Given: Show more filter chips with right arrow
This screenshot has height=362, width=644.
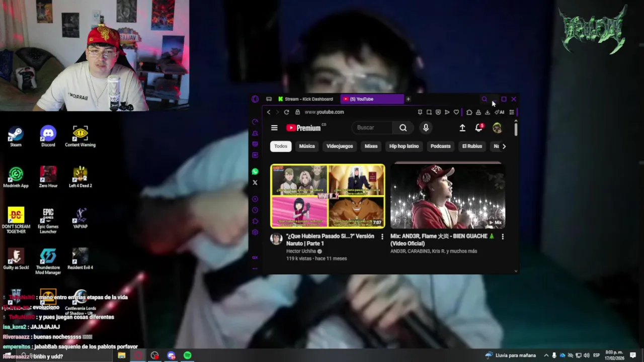Looking at the screenshot, I should click(x=504, y=146).
